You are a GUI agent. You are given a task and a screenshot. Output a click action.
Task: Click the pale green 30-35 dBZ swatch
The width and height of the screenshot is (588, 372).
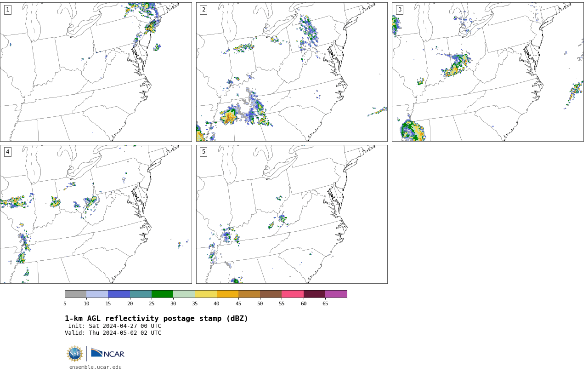point(184,294)
